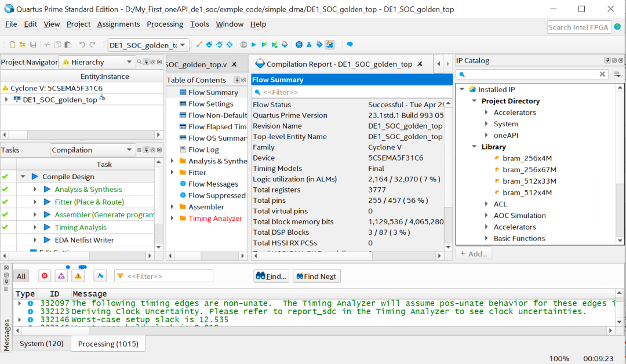Close the Project Navigator panel
626x364 pixels.
pos(159,62)
